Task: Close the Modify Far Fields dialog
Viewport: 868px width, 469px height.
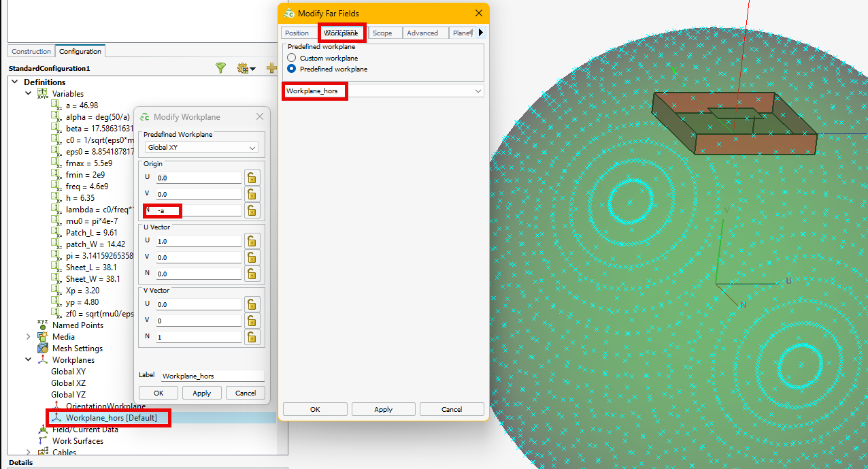Action: point(479,13)
